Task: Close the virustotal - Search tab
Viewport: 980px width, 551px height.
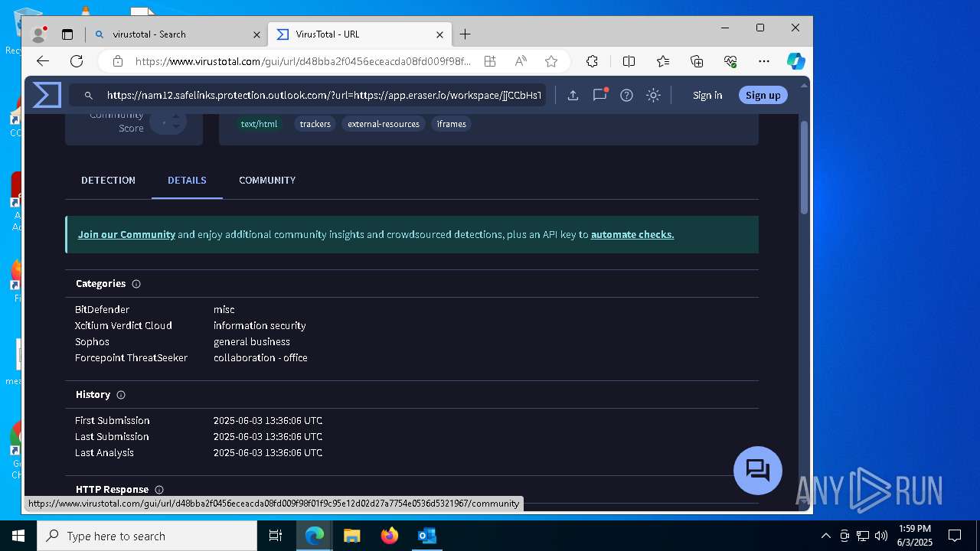Action: coord(257,34)
